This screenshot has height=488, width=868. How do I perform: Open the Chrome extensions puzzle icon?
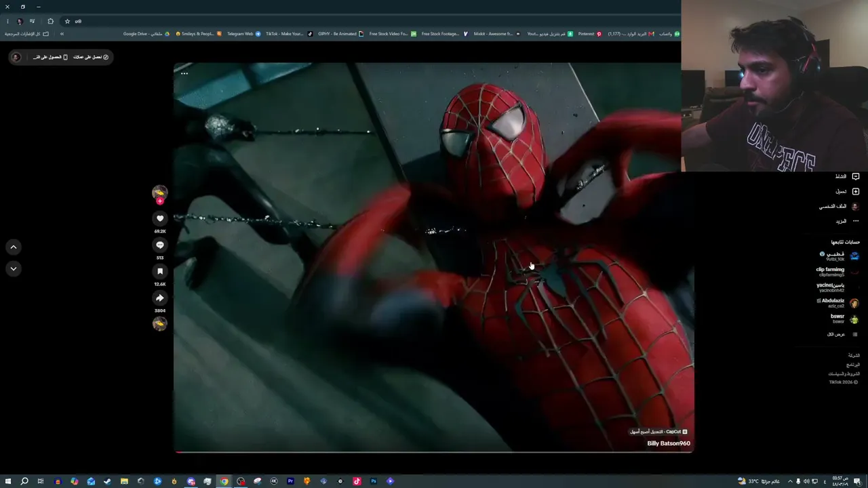click(x=50, y=21)
